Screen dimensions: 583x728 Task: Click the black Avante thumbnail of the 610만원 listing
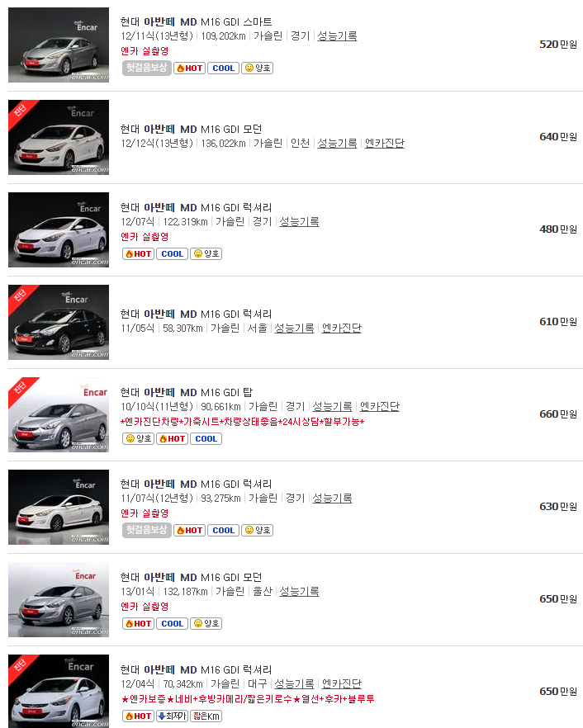[x=58, y=322]
